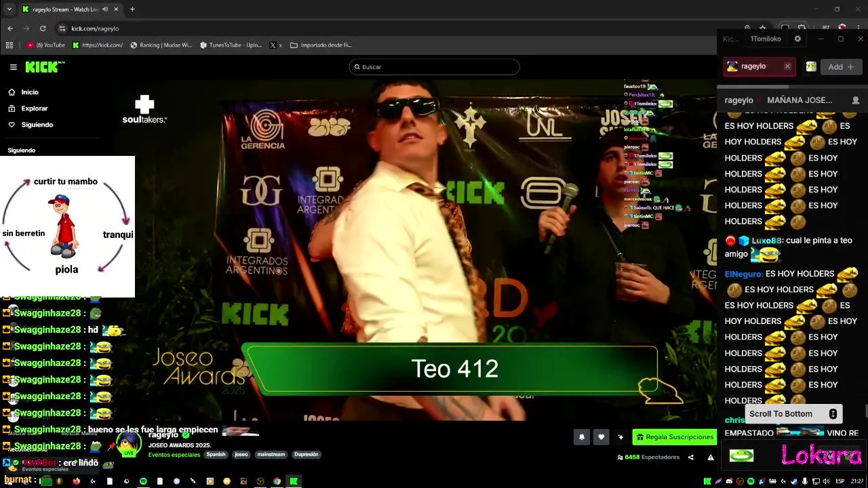Go back with browser back arrow
The height and width of the screenshot is (488, 868).
tap(10, 28)
